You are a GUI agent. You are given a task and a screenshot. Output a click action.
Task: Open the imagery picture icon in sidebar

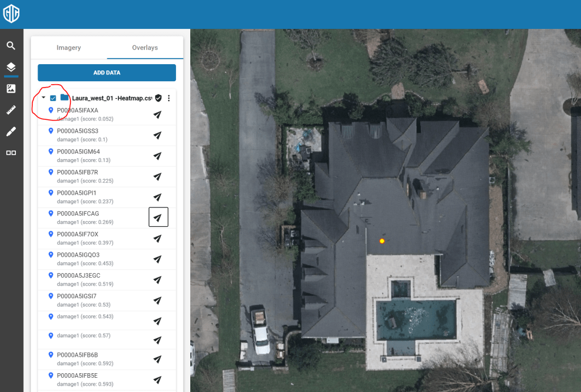pos(11,89)
